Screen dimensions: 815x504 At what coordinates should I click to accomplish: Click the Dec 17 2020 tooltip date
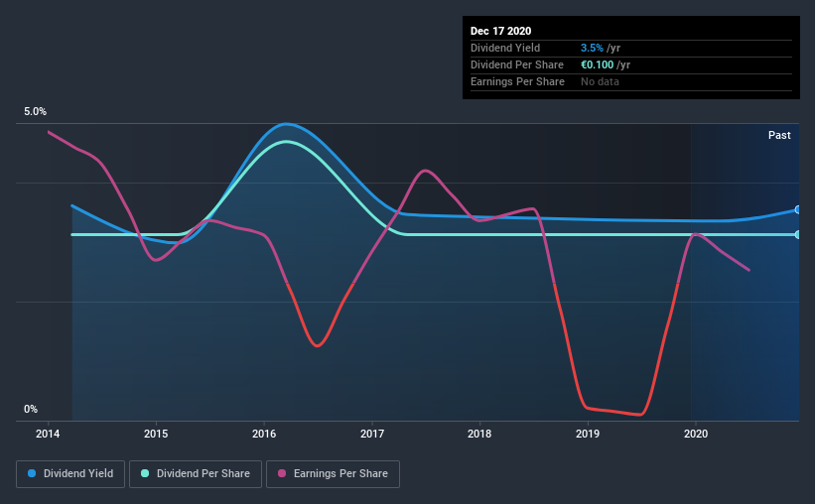[500, 31]
